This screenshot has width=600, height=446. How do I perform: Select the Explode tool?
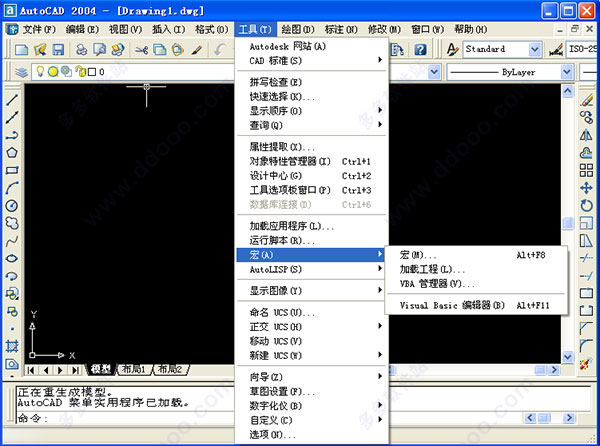[x=586, y=364]
